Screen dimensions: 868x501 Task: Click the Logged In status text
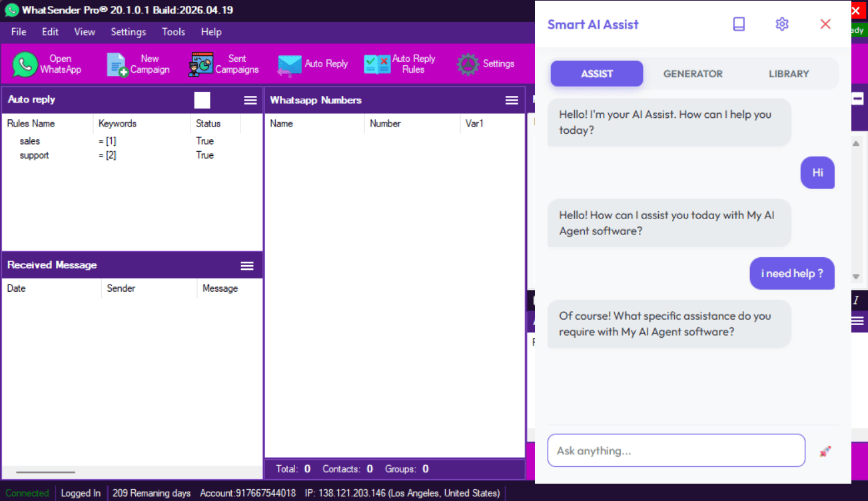coord(81,493)
